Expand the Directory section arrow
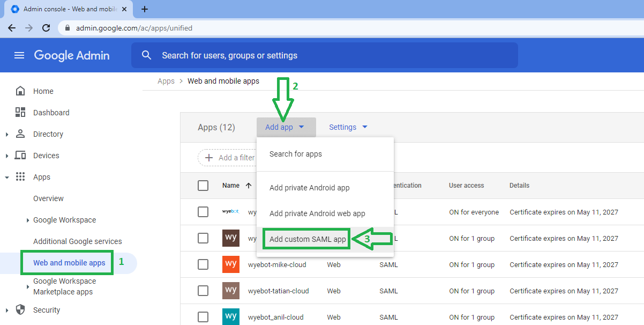This screenshot has width=644, height=325. [7, 134]
